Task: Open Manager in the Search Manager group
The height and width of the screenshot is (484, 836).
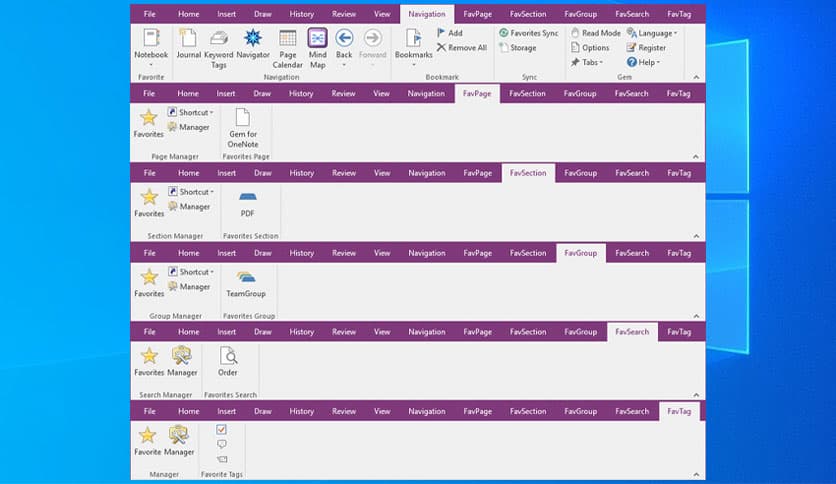Action: (182, 361)
